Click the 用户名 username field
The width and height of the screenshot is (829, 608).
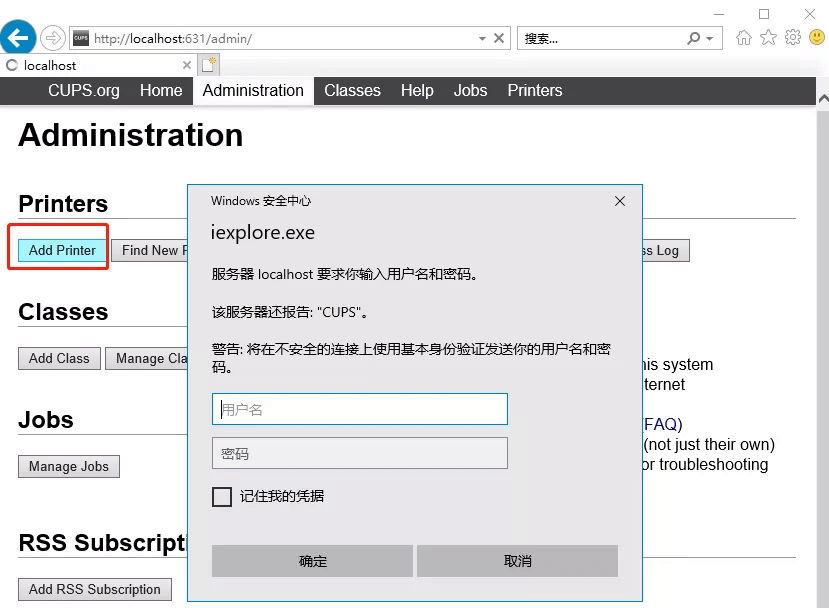(x=360, y=409)
